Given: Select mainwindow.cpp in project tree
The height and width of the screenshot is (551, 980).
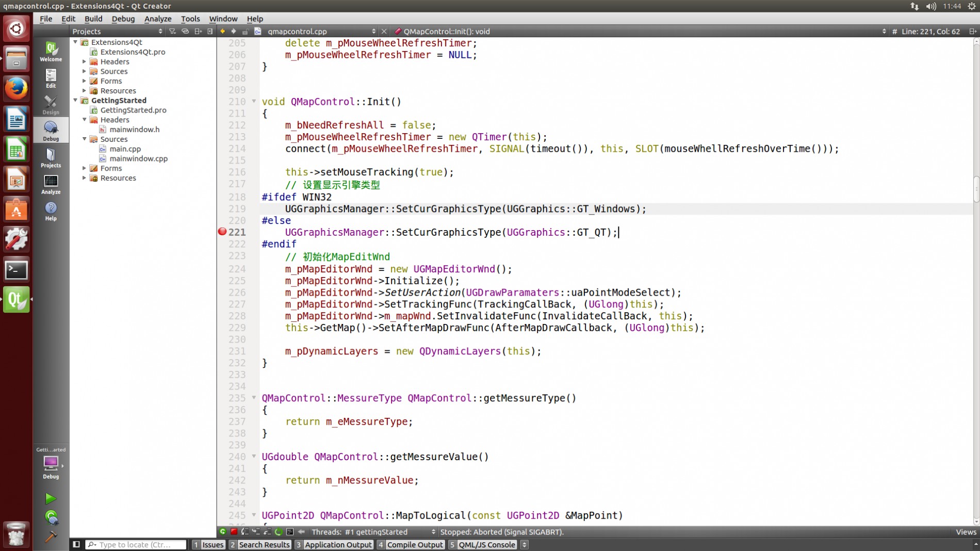Looking at the screenshot, I should [138, 158].
